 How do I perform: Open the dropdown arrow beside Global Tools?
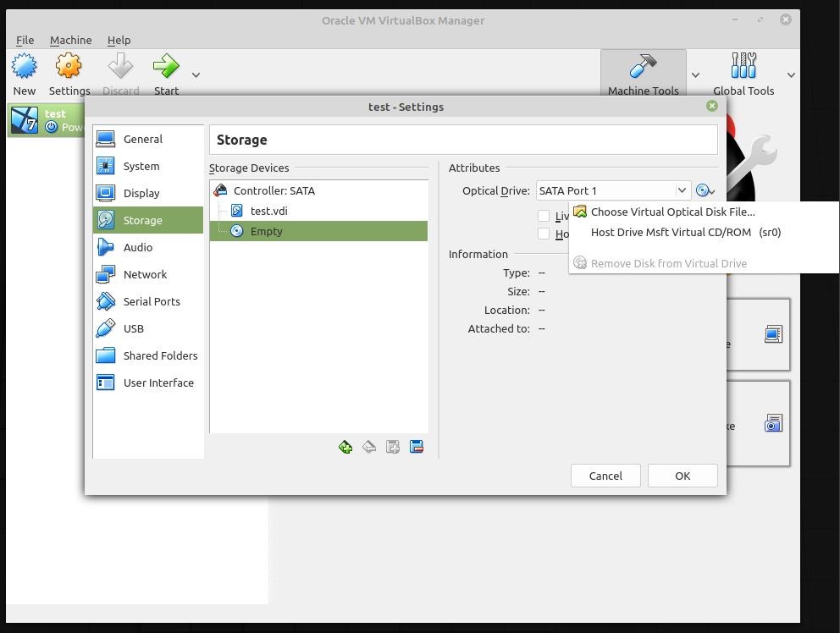pyautogui.click(x=791, y=75)
